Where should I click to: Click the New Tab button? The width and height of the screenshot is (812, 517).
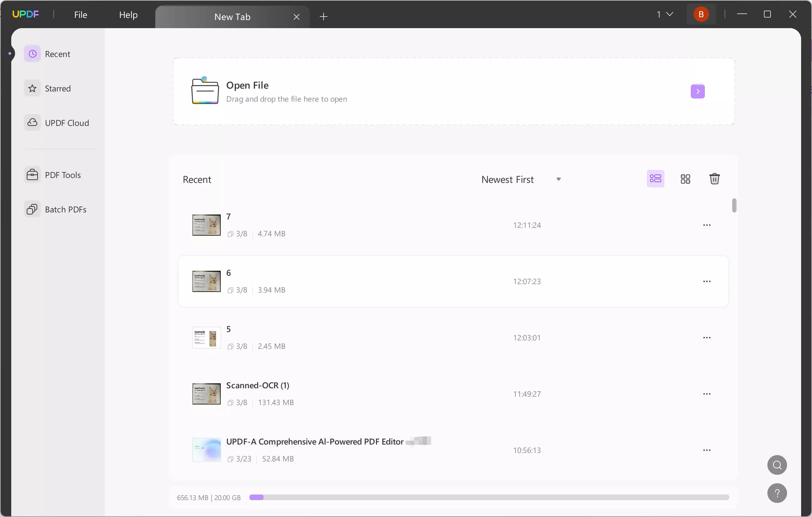[323, 16]
